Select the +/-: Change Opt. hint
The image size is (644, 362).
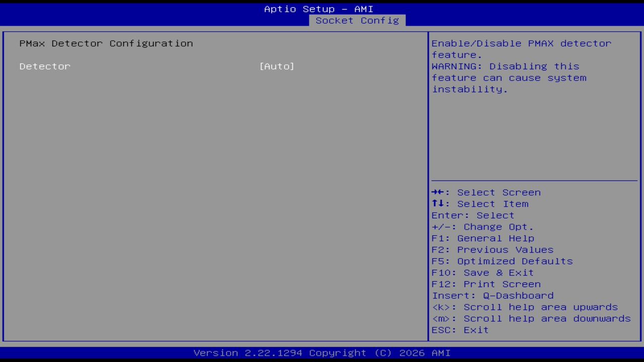coord(482,227)
